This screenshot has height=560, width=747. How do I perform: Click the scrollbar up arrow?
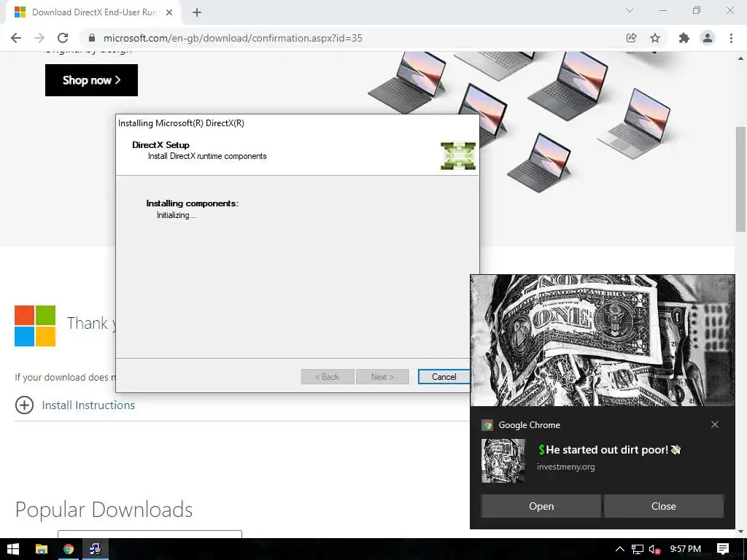(740, 58)
